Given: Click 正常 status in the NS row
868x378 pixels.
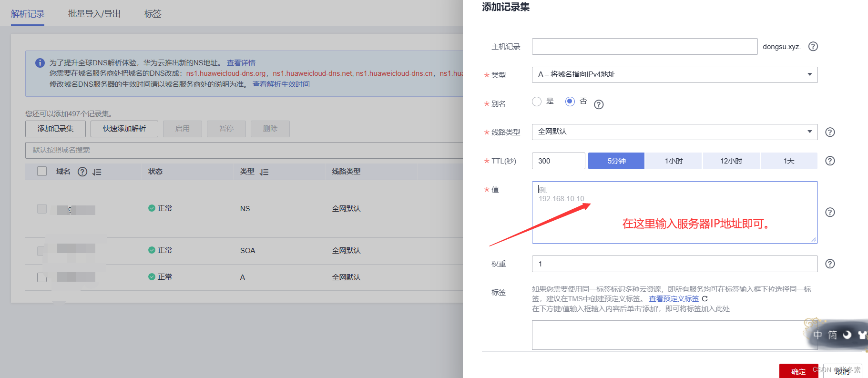Looking at the screenshot, I should click(x=160, y=208).
